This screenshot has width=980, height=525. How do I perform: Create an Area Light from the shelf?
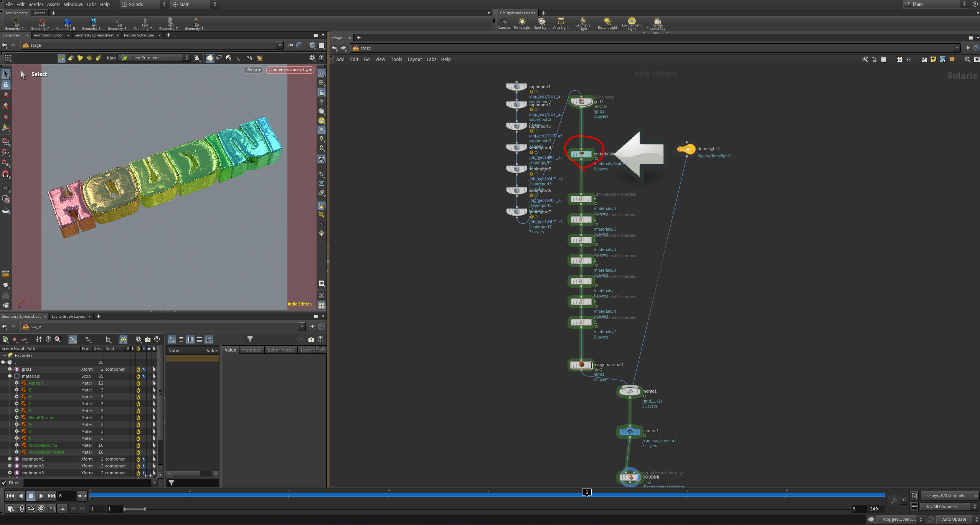561,23
